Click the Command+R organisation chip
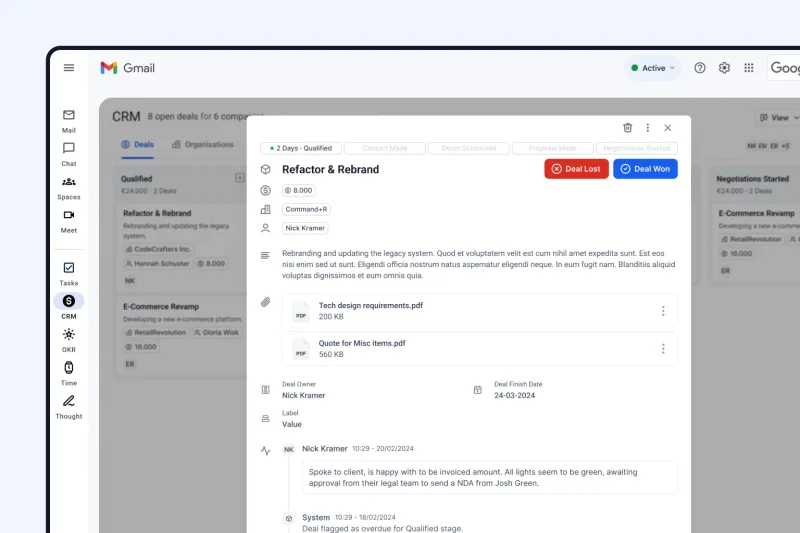Screen dimensions: 800x533 [306, 209]
